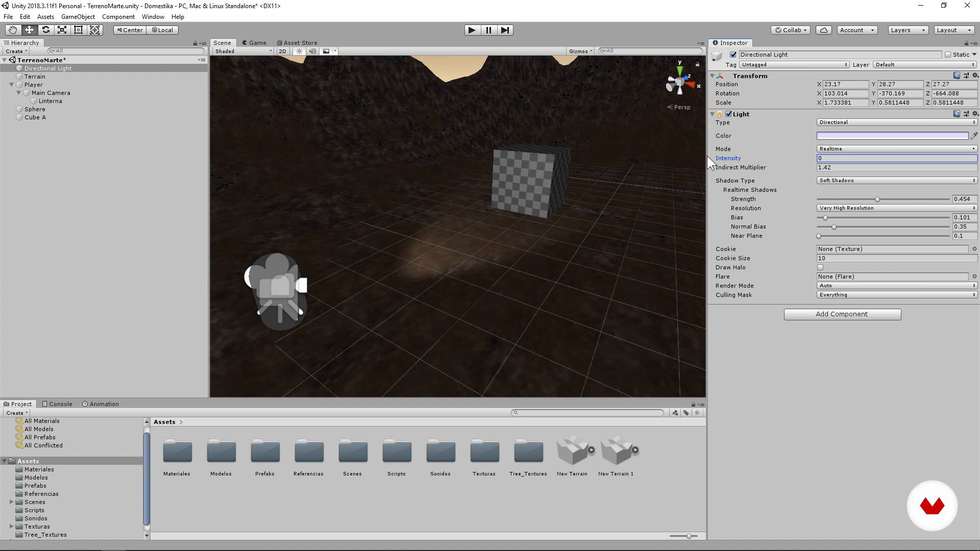Disable the Light component checkbox
This screenshot has width=980, height=551.
pyautogui.click(x=729, y=114)
